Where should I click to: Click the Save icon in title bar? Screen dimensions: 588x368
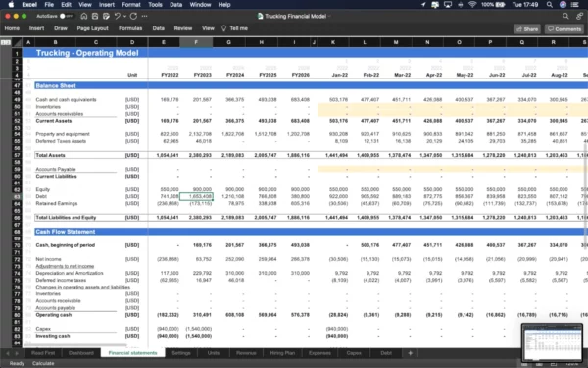(95, 16)
